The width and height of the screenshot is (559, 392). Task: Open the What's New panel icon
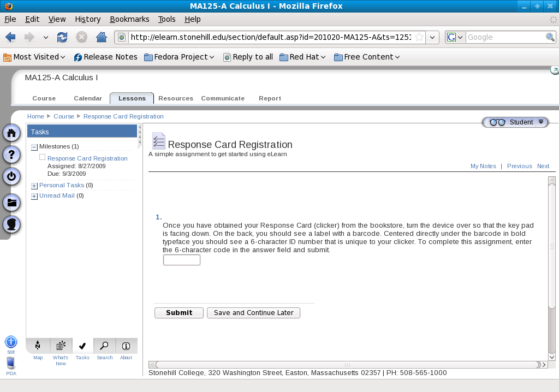click(61, 346)
